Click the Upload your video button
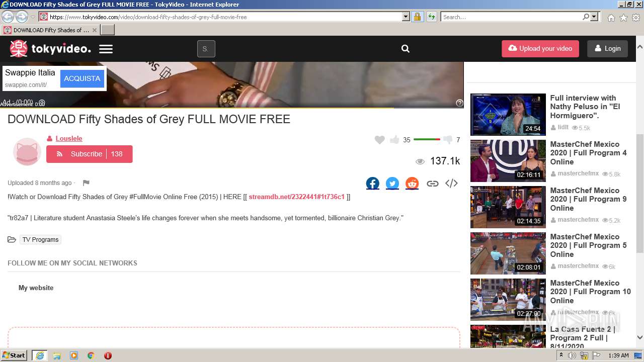Image resolution: width=644 pixels, height=362 pixels. click(x=540, y=49)
